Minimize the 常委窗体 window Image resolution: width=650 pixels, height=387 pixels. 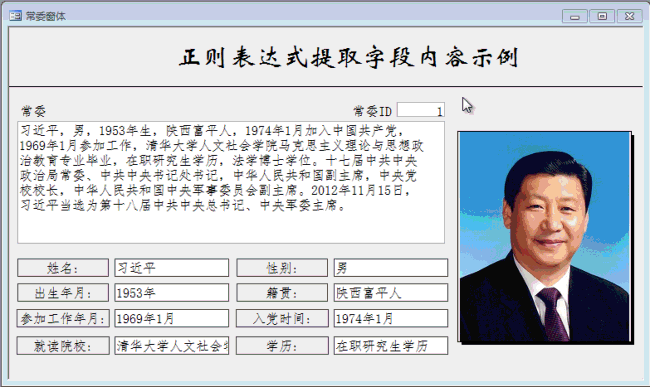click(575, 17)
